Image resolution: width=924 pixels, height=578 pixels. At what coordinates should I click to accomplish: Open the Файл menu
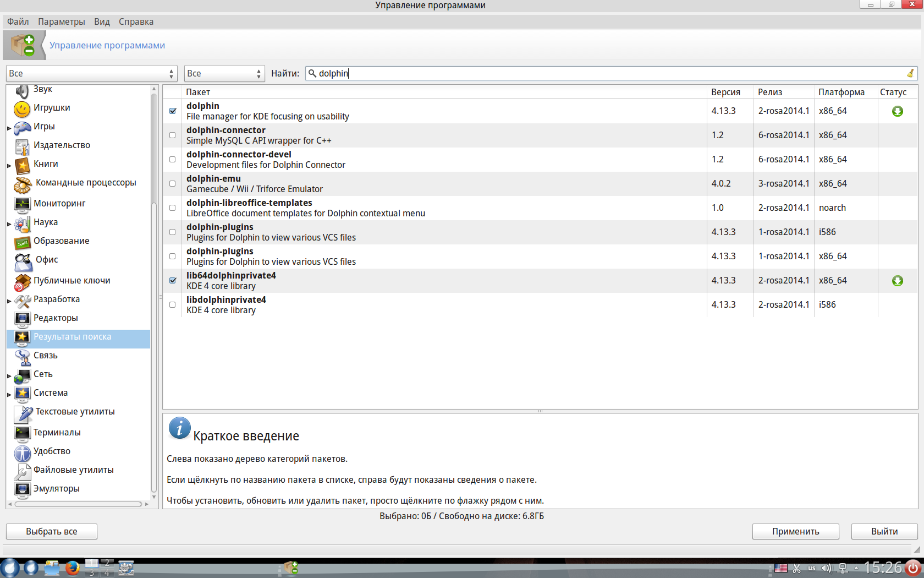tap(18, 21)
